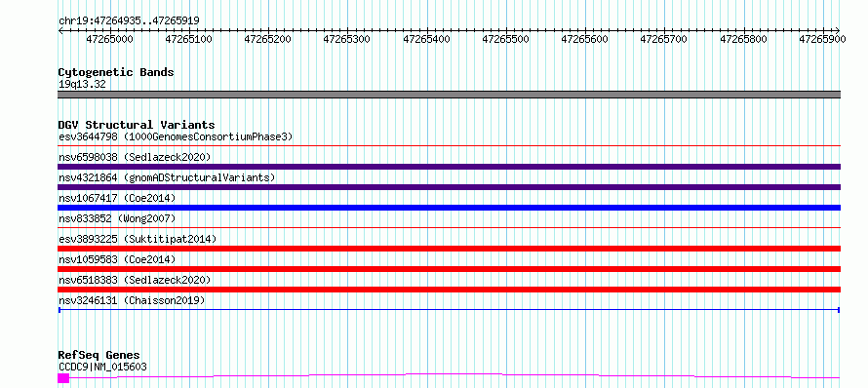Select the nsv6598038 Sedlazeck2020 variant label
Screen dimensions: 868x388
(x=135, y=157)
